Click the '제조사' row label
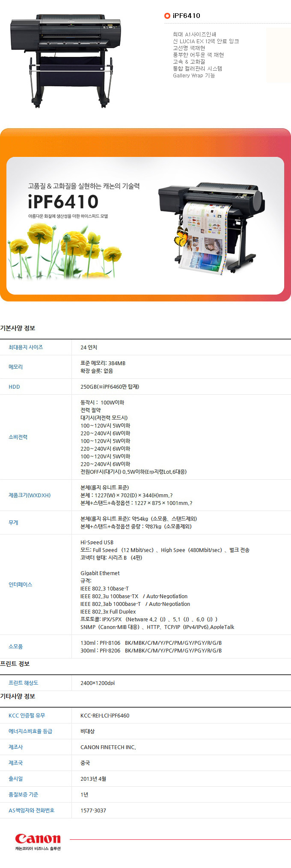The height and width of the screenshot is (868, 291). pos(16,747)
